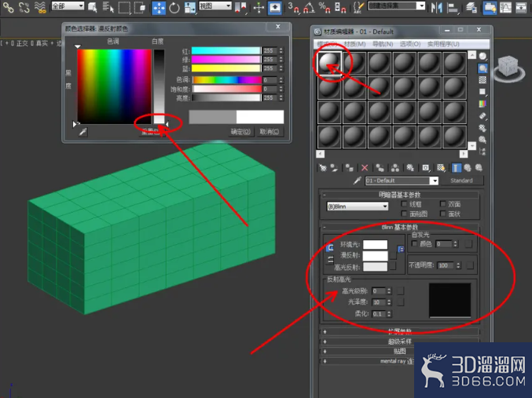532x398 pixels.
Task: Enable 双面 two-sided checkbox
Action: [x=442, y=204]
